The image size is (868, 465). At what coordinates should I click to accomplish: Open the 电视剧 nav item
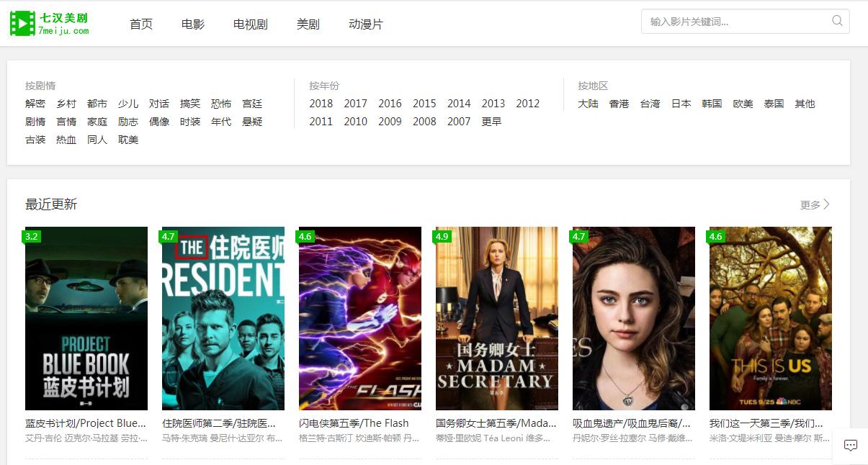(x=251, y=24)
